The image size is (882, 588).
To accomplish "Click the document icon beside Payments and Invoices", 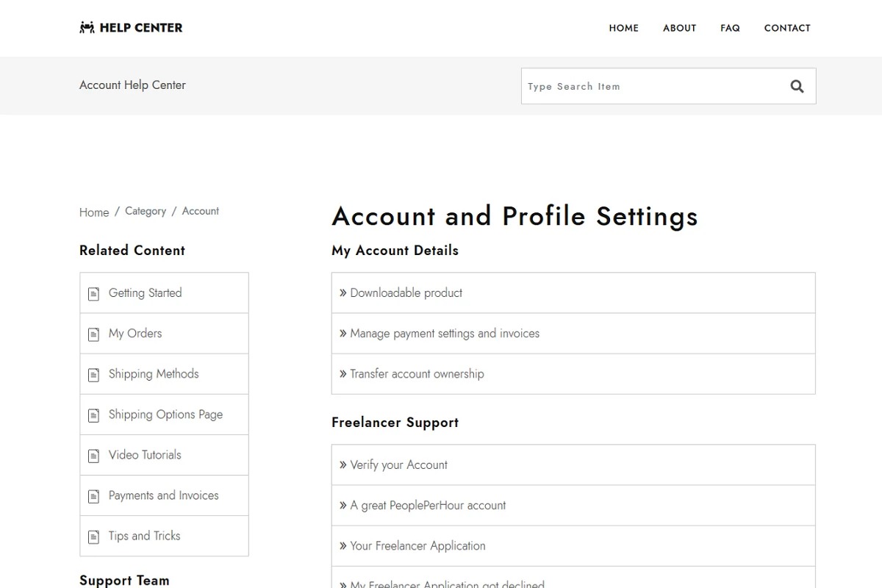I will [93, 496].
